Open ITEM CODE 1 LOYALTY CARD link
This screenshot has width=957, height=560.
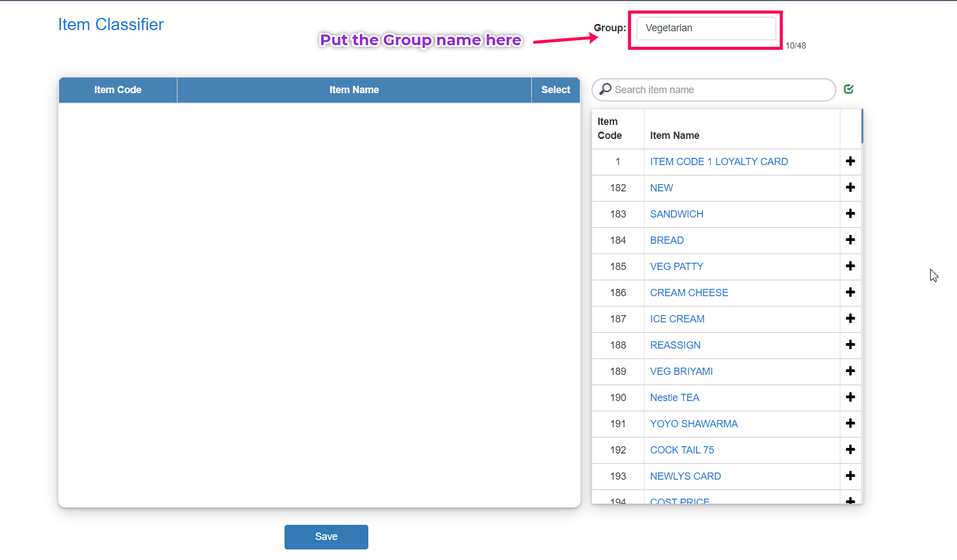tap(719, 162)
